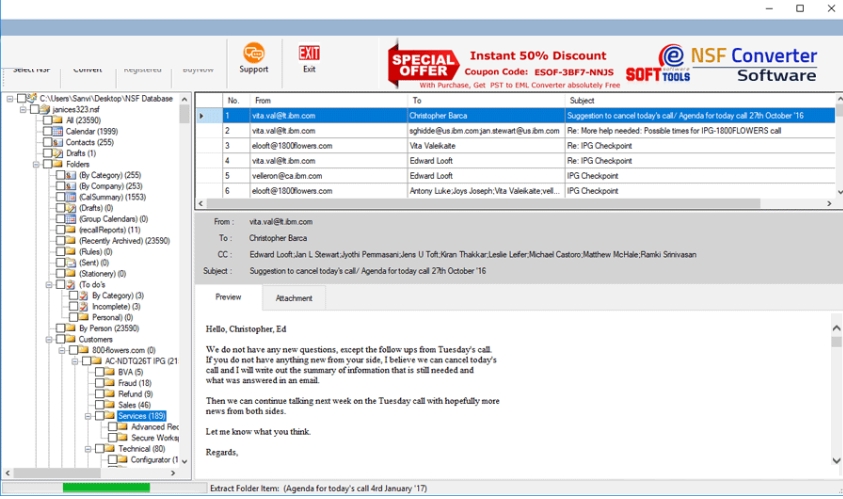Click the eSoftTools logo
This screenshot has height=499, width=843.
pos(659,63)
